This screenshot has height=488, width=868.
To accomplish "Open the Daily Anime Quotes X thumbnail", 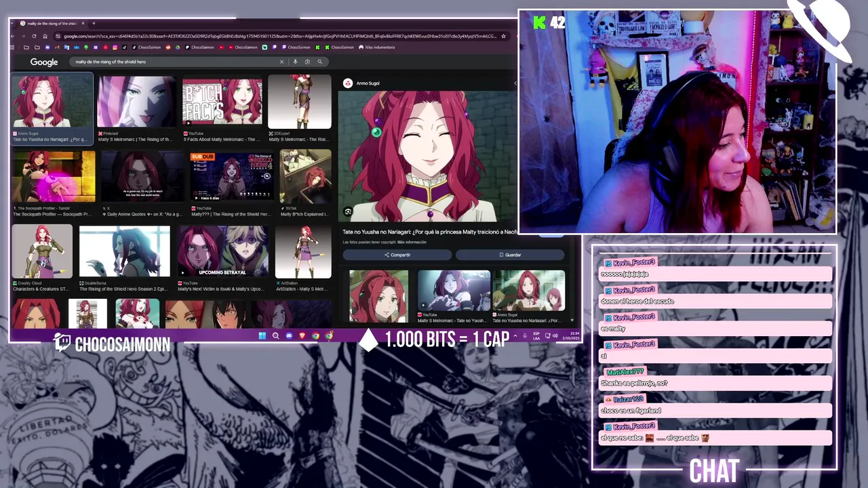I will 142,176.
